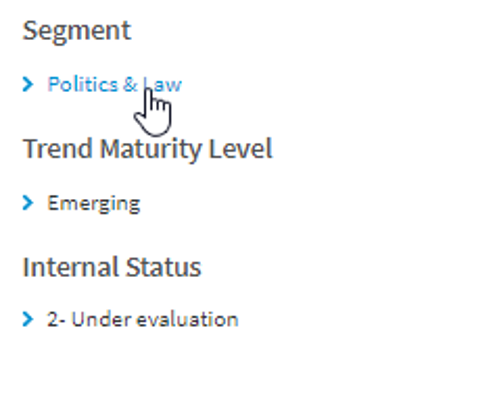Image resolution: width=477 pixels, height=397 pixels.
Task: Select the Internal Status heading
Action: (x=112, y=267)
